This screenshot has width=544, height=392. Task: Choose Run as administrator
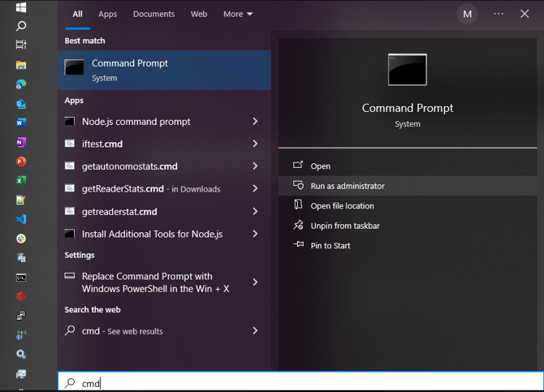[408, 186]
